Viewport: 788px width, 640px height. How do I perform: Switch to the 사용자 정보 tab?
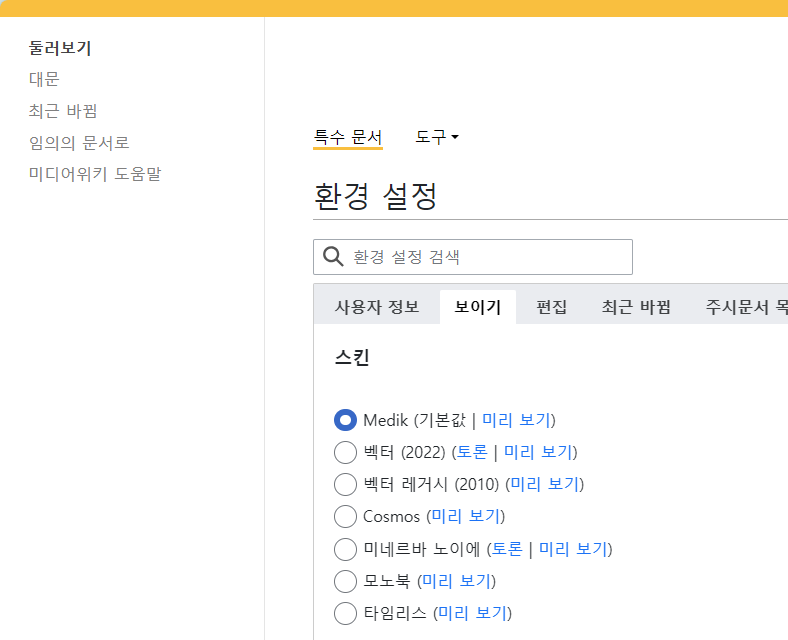click(x=377, y=307)
